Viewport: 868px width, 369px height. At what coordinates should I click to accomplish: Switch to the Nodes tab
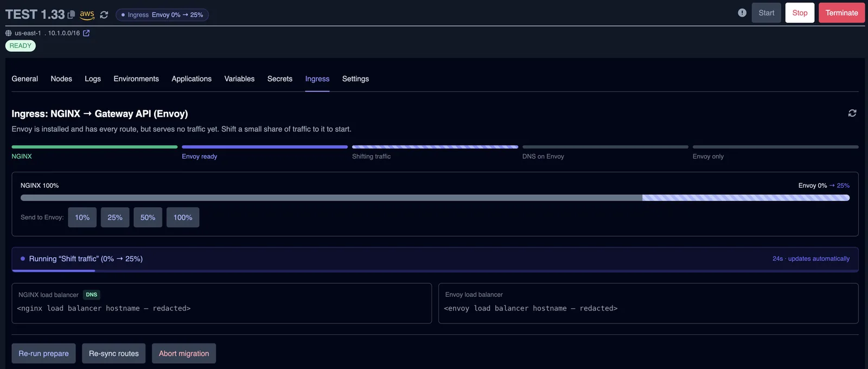[x=61, y=79]
